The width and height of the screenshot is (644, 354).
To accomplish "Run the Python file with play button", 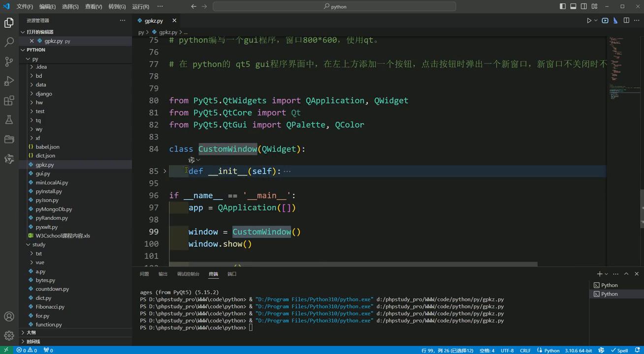I will [x=589, y=21].
